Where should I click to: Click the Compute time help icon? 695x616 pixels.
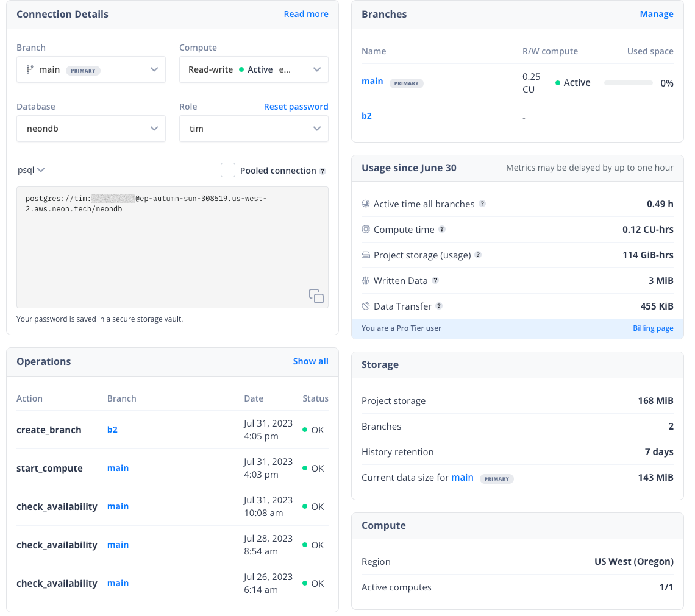pos(441,229)
